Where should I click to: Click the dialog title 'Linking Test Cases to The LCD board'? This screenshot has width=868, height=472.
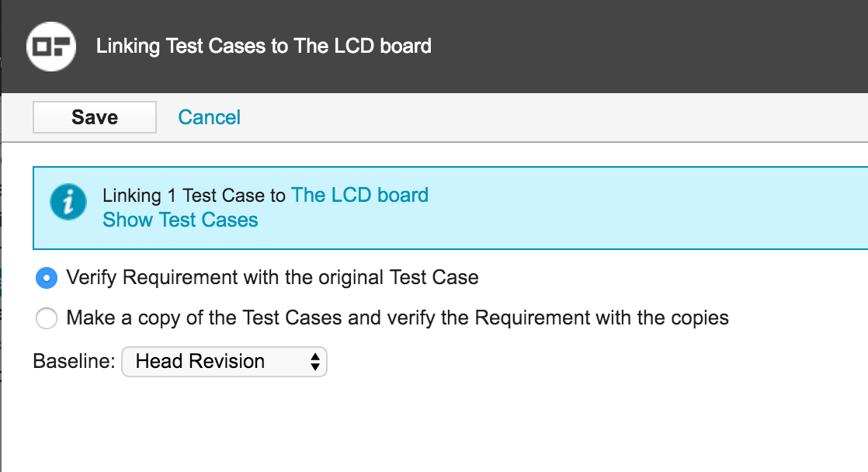(x=263, y=45)
